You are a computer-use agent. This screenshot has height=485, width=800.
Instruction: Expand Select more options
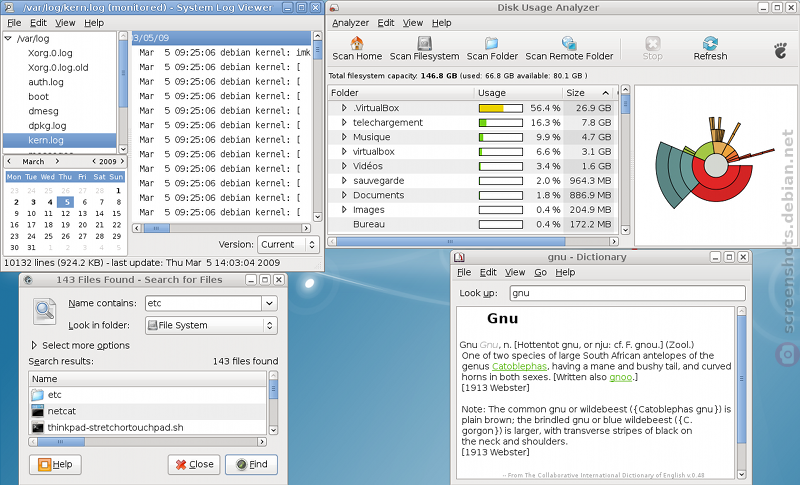click(x=34, y=345)
